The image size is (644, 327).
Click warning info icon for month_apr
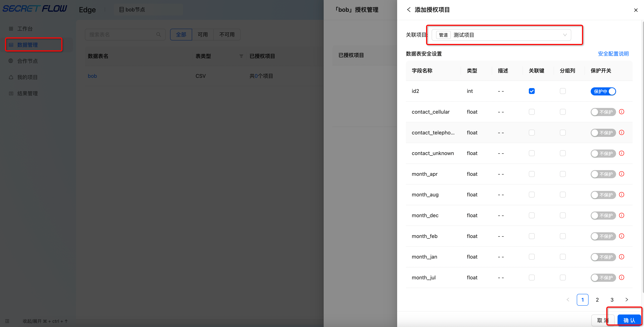click(622, 174)
